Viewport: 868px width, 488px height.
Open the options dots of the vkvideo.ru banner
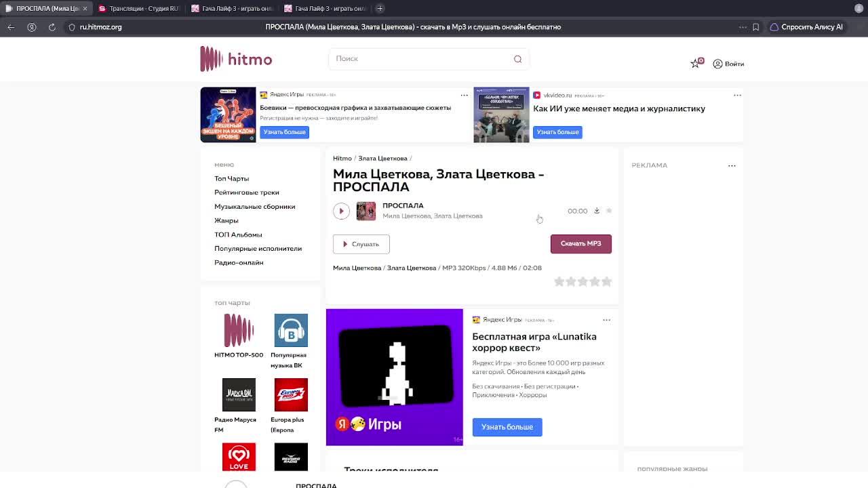click(x=738, y=95)
